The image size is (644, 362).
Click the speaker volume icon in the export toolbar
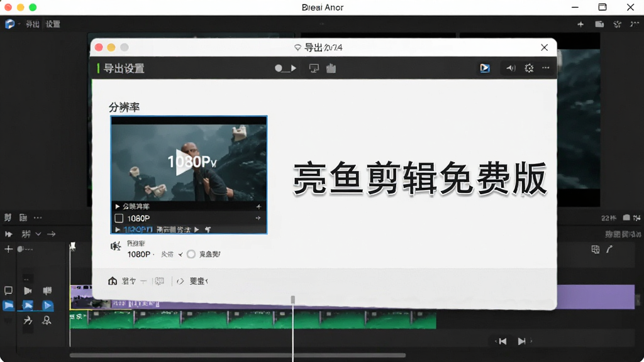point(511,68)
